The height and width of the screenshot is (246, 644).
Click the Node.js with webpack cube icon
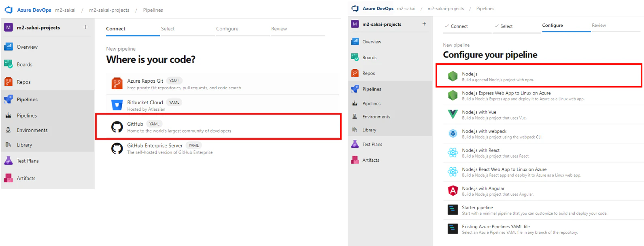pyautogui.click(x=453, y=133)
